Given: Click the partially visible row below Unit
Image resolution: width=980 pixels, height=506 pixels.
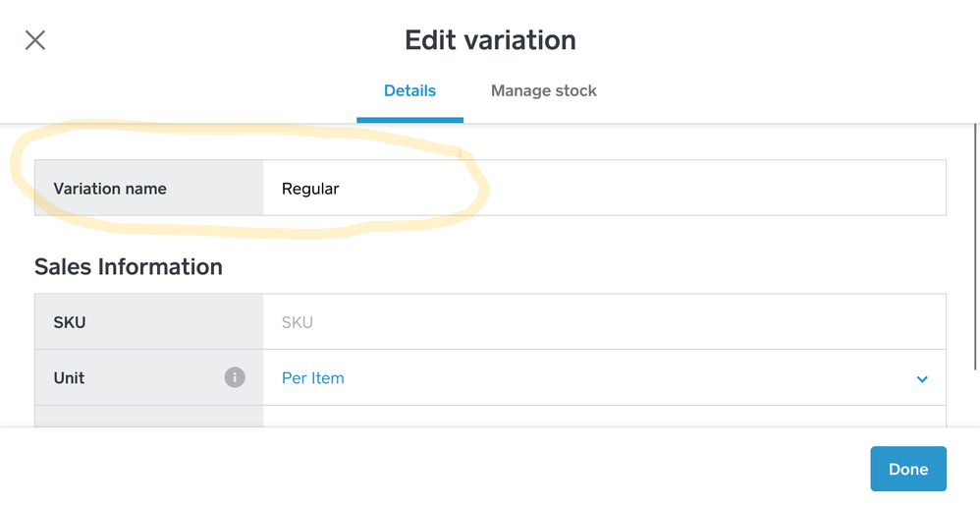Looking at the screenshot, I should [x=148, y=416].
